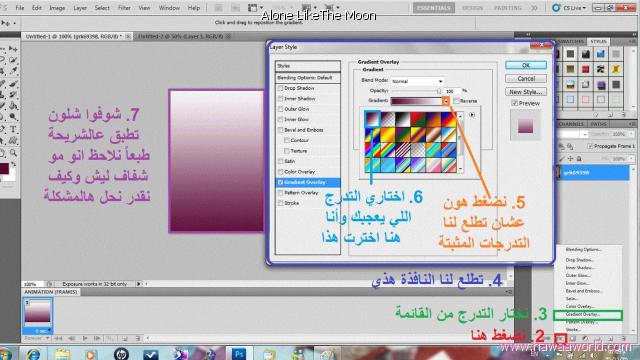The image size is (640, 360).
Task: Enable the Drop Shadow checkbox
Action: point(280,88)
